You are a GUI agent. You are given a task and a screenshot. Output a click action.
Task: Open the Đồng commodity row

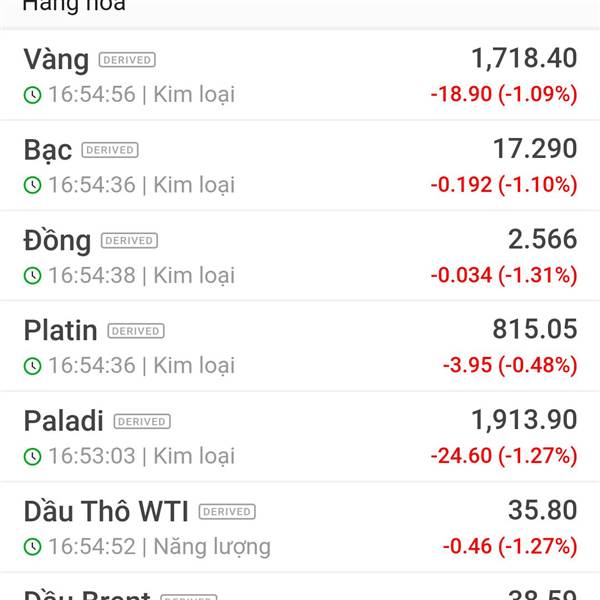[300, 256]
